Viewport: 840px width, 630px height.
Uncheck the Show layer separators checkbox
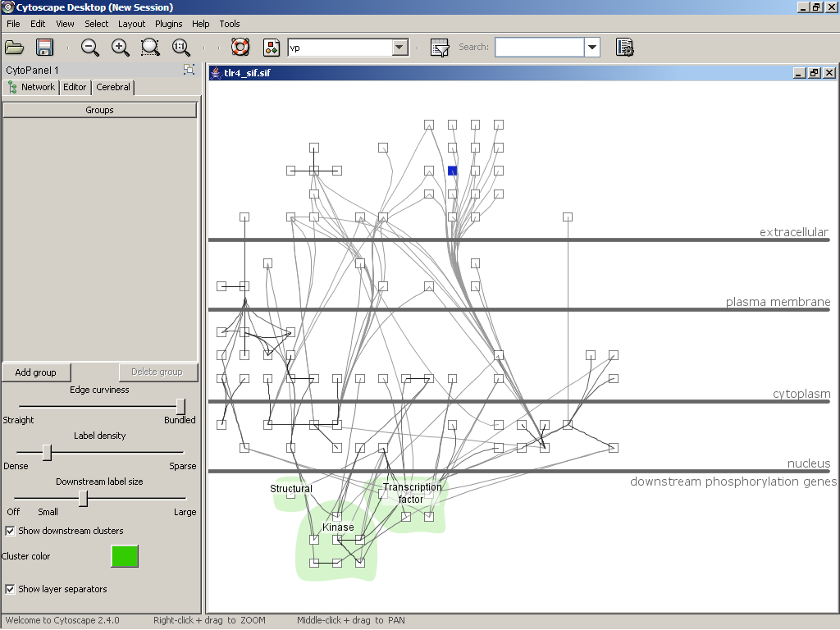coord(11,589)
